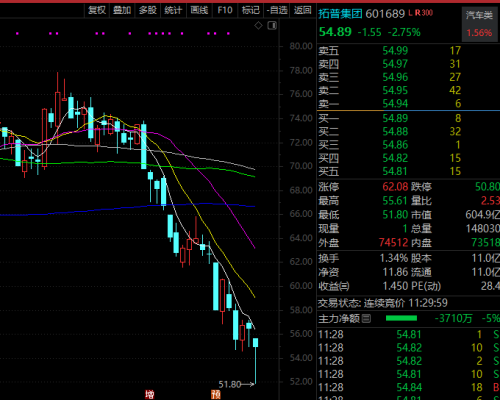
Task: Open the 叠加 overlay option
Action: click(122, 10)
